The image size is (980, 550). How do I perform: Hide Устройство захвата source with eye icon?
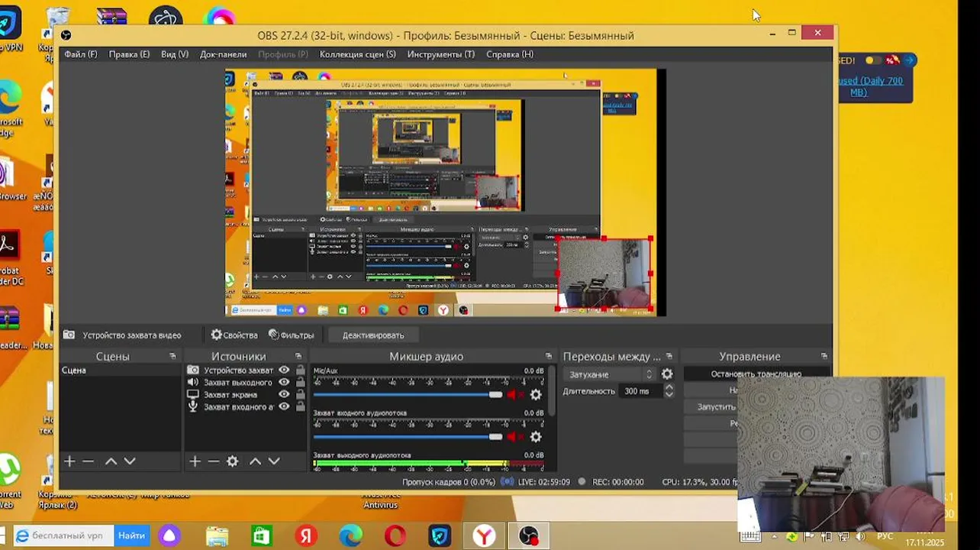pyautogui.click(x=284, y=370)
